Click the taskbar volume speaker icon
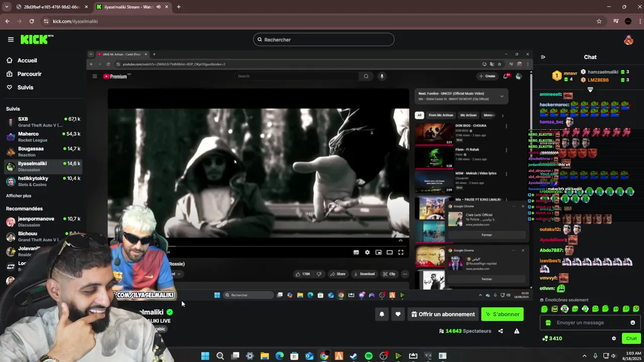 tap(613, 356)
